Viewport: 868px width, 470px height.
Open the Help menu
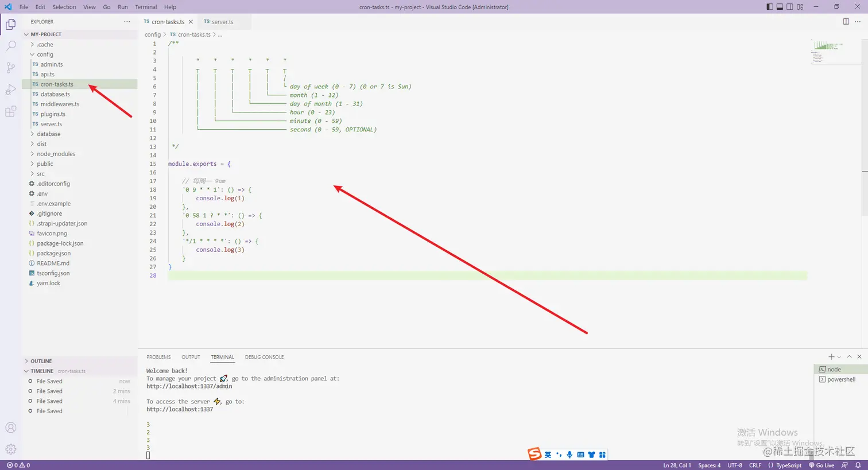(x=170, y=7)
